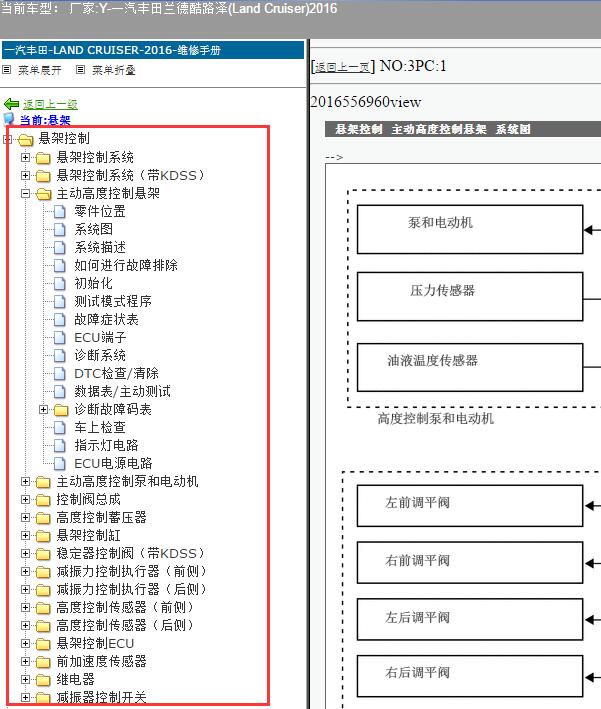
Task: Select 测试模式程序 in the tree
Action: [113, 302]
